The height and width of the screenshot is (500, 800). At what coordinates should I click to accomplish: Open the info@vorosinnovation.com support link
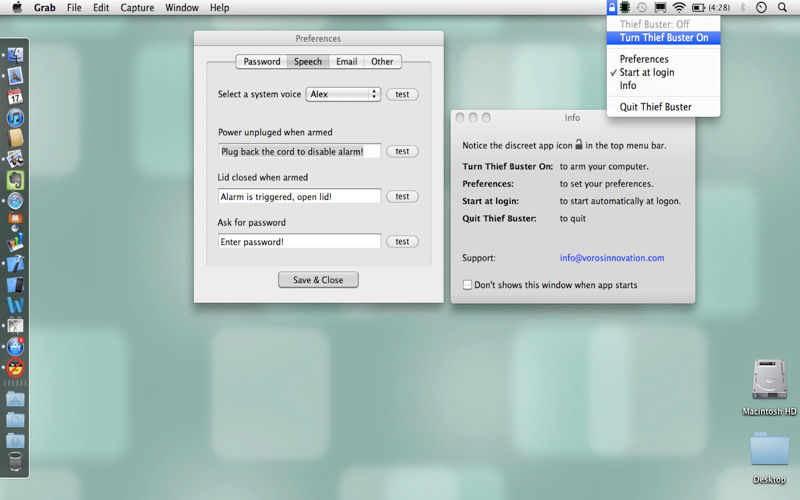(612, 258)
